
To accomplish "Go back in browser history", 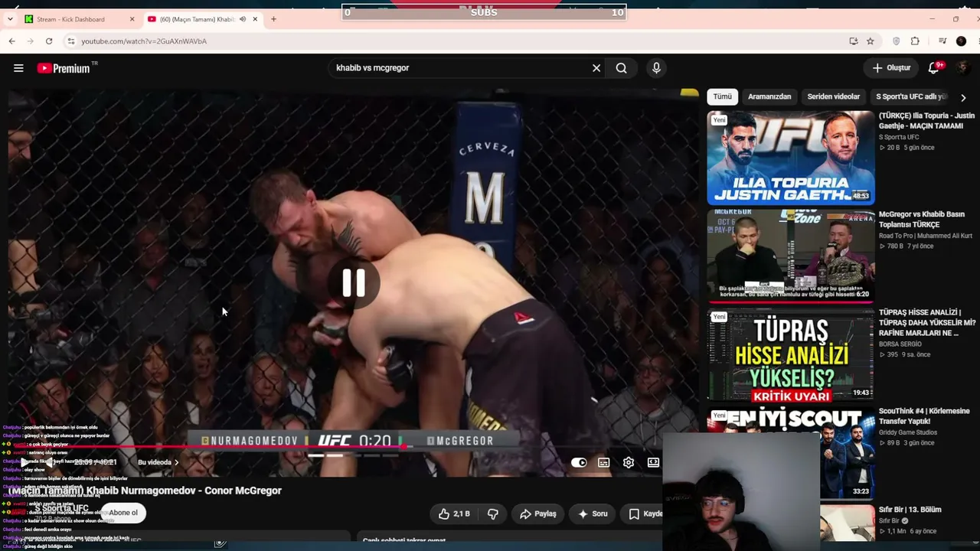I will (x=11, y=41).
